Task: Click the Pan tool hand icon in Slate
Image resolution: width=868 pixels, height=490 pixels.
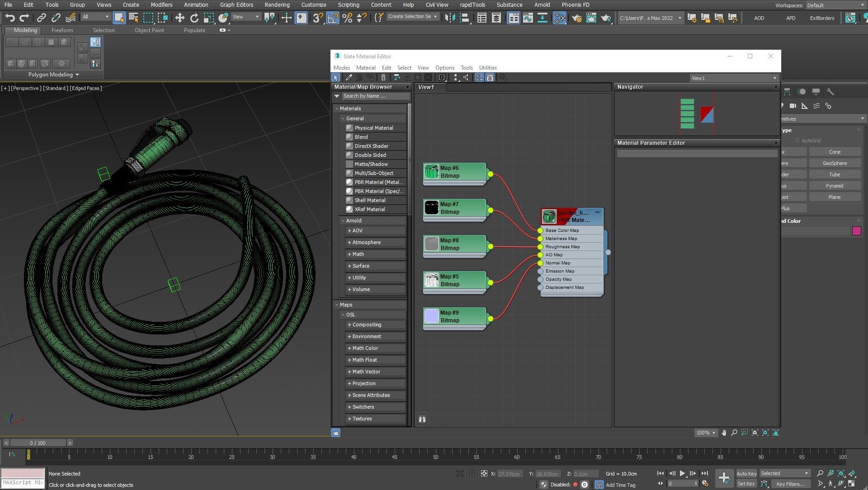Action: tap(724, 433)
